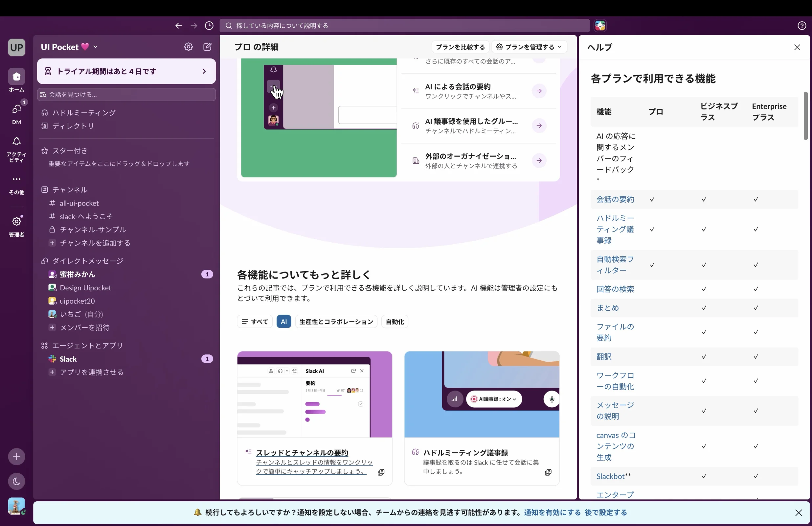Click 後で設定する link
Screen dimensions: 812x526
606,513
